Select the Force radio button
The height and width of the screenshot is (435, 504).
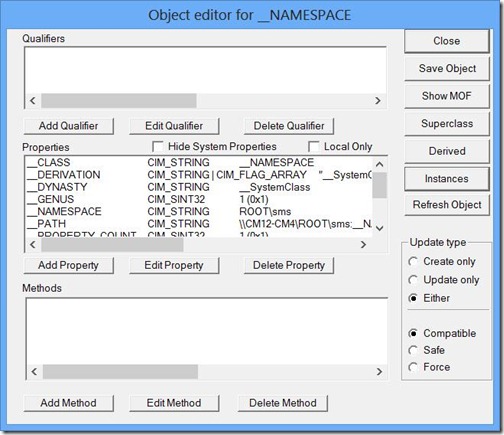pos(413,367)
